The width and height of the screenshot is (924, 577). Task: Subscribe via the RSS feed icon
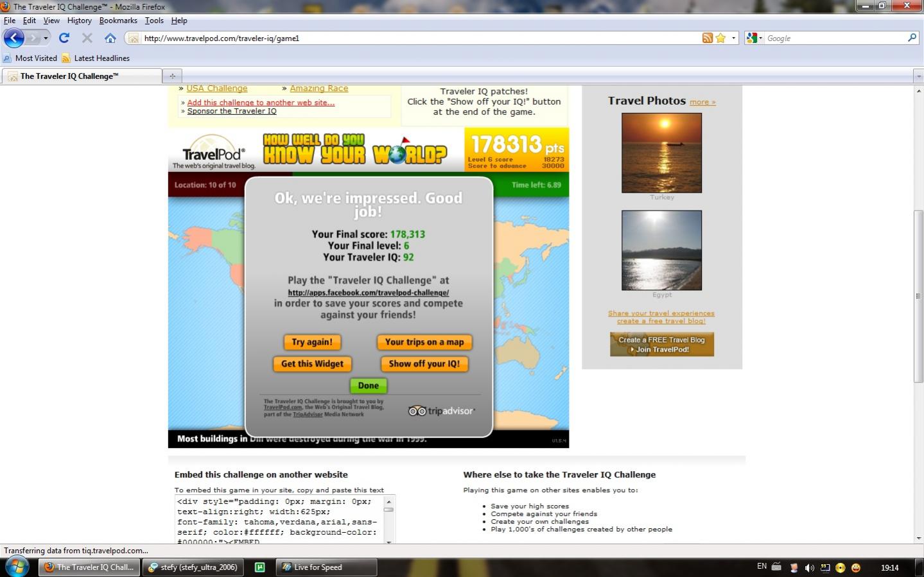707,39
